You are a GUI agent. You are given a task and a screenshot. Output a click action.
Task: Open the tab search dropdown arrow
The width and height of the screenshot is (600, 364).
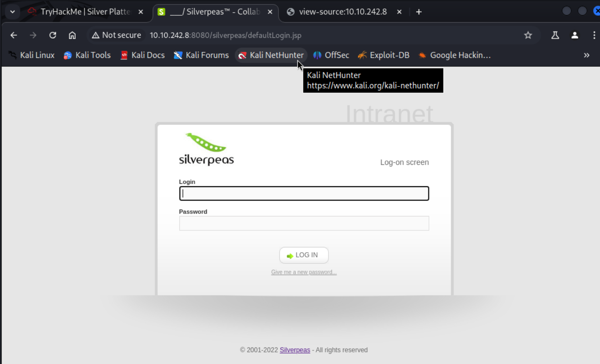point(12,12)
